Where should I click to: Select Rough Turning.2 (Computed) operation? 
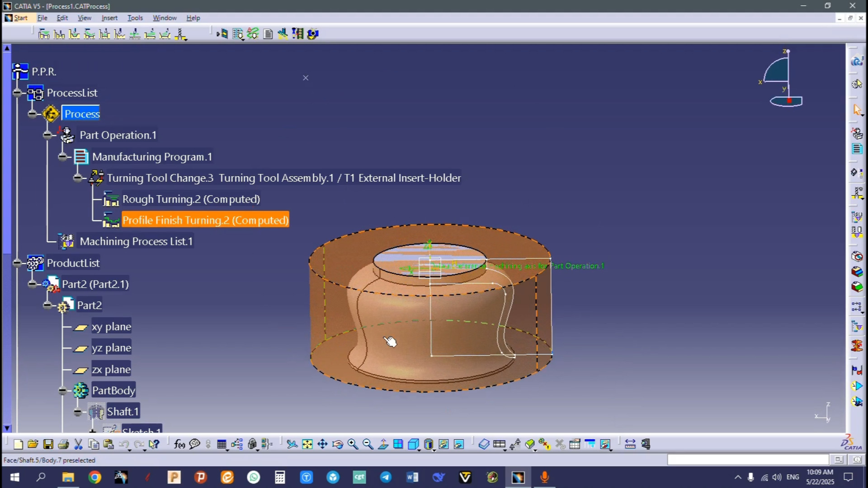(191, 199)
